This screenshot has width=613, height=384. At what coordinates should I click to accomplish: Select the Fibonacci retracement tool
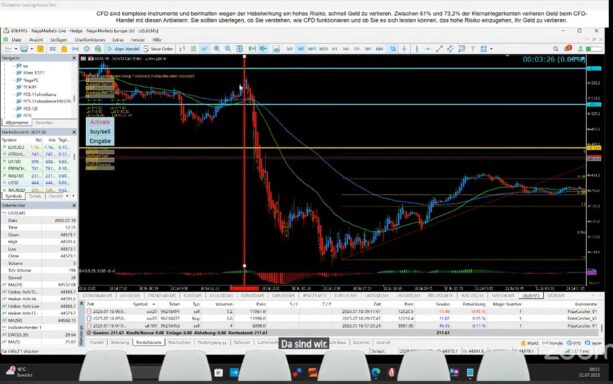point(461,49)
